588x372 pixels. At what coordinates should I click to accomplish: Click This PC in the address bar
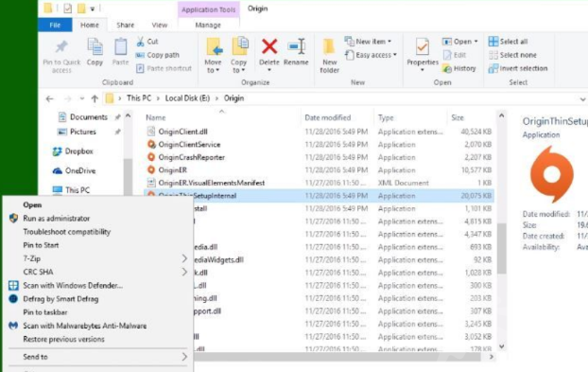[139, 98]
